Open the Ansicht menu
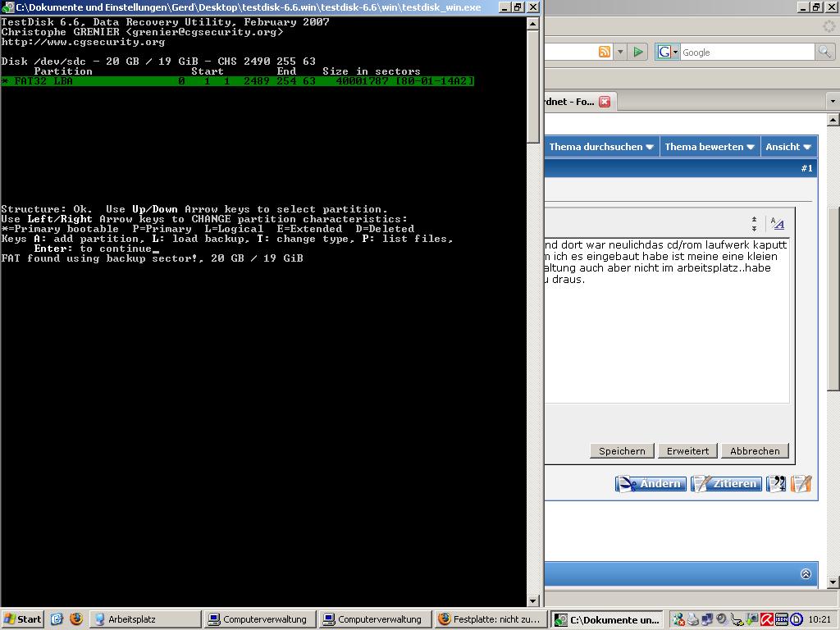This screenshot has width=840, height=630. [788, 147]
